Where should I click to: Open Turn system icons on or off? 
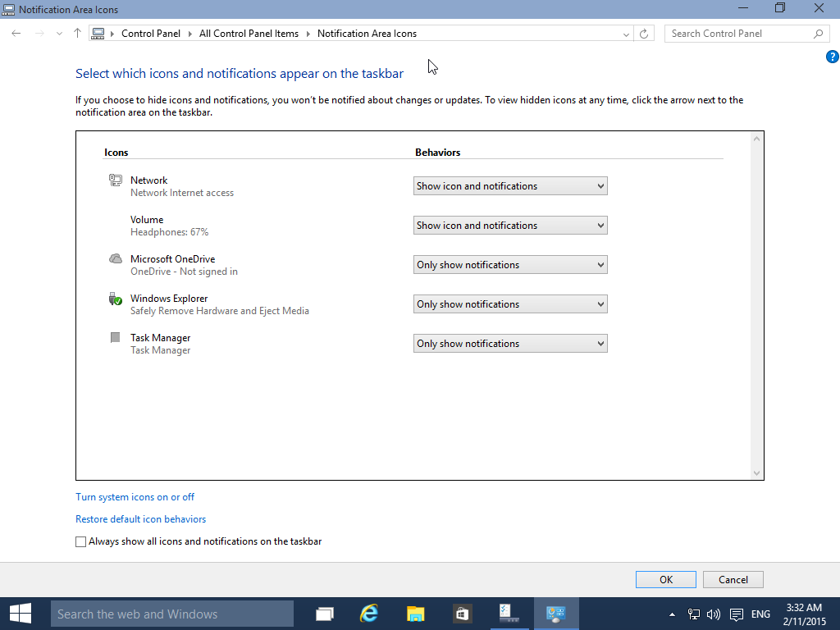(x=135, y=497)
